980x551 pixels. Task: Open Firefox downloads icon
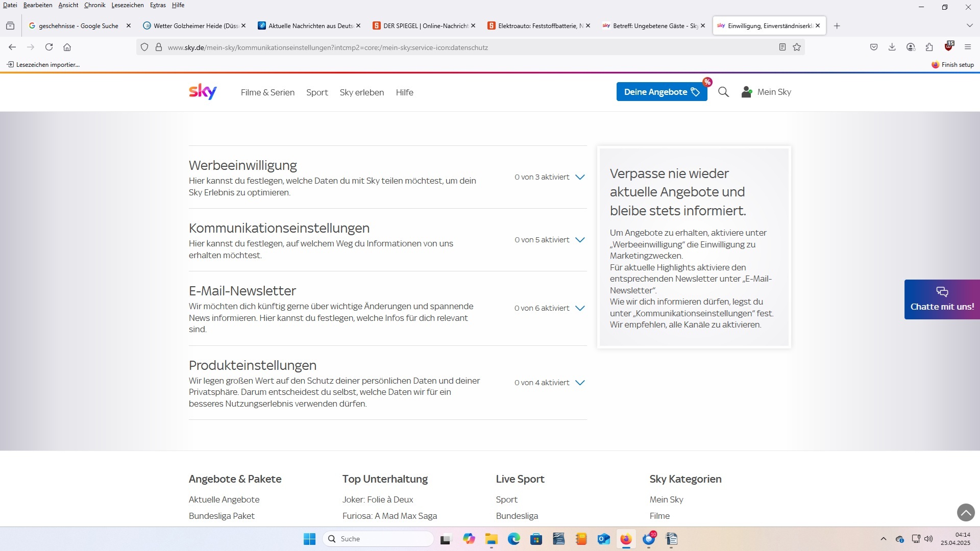[892, 47]
